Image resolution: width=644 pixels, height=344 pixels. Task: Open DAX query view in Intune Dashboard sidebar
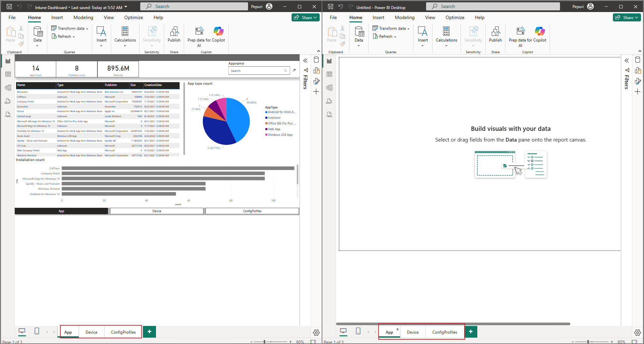pyautogui.click(x=8, y=101)
